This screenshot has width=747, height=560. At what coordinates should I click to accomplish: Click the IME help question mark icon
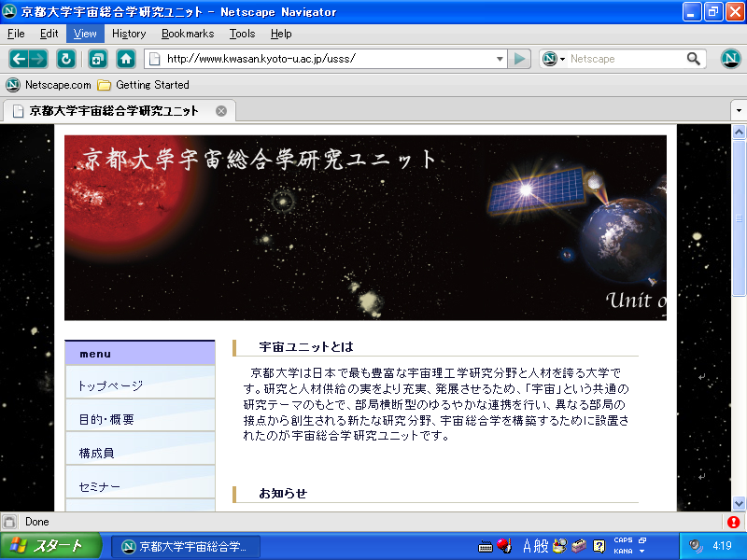(x=599, y=546)
